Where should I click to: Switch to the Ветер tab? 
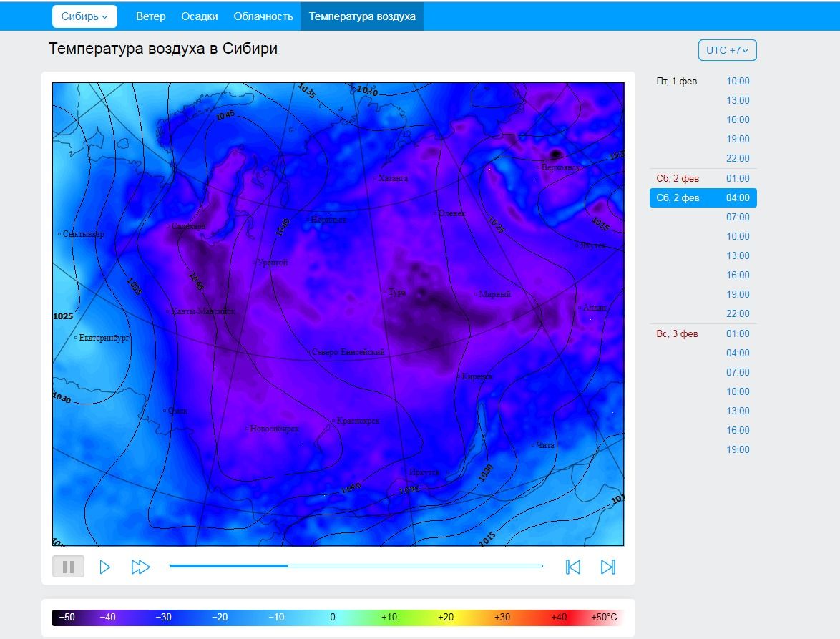[150, 16]
